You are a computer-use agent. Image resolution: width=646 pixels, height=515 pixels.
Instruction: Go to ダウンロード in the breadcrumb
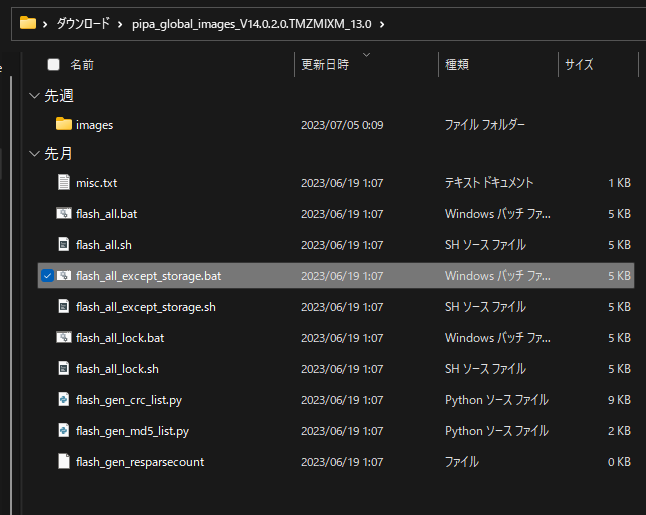[x=83, y=23]
